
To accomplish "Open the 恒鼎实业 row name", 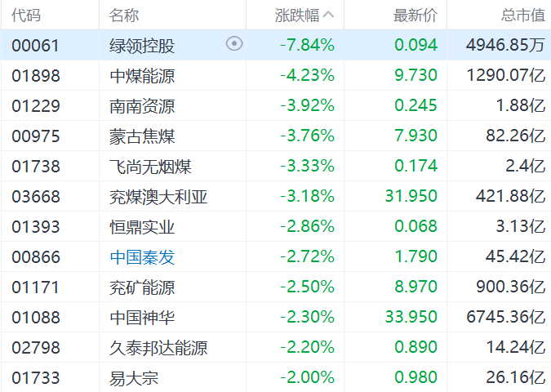I will 142,227.
